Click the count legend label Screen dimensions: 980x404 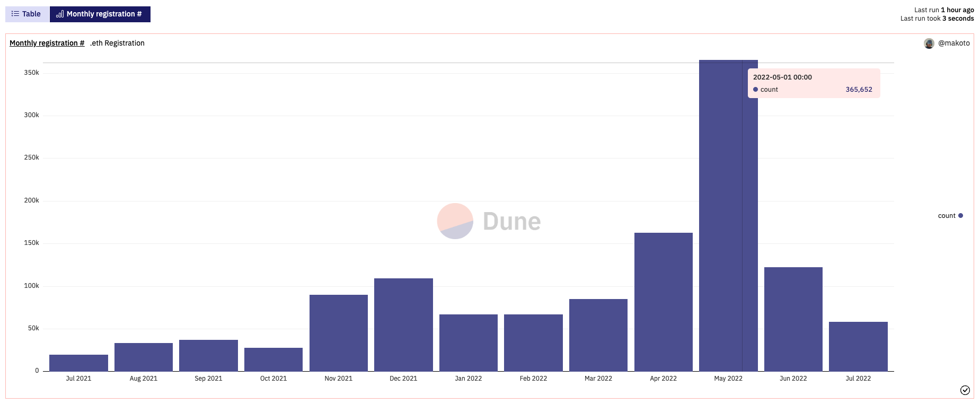coord(946,216)
